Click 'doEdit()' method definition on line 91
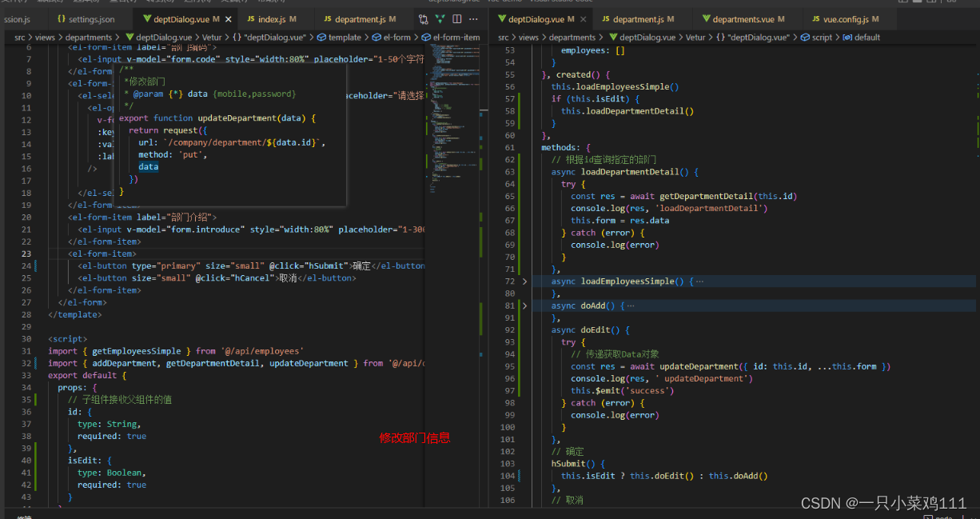The height and width of the screenshot is (519, 980). 600,329
